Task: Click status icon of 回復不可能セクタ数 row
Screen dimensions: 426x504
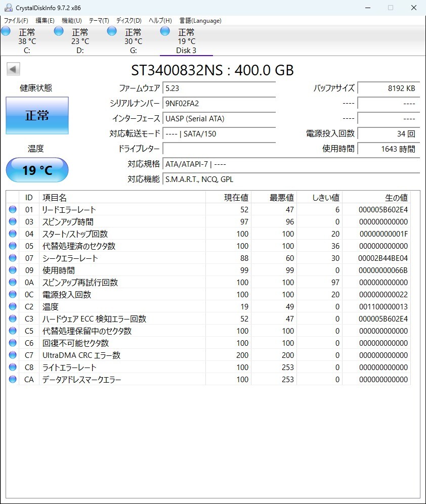Action: 13,343
